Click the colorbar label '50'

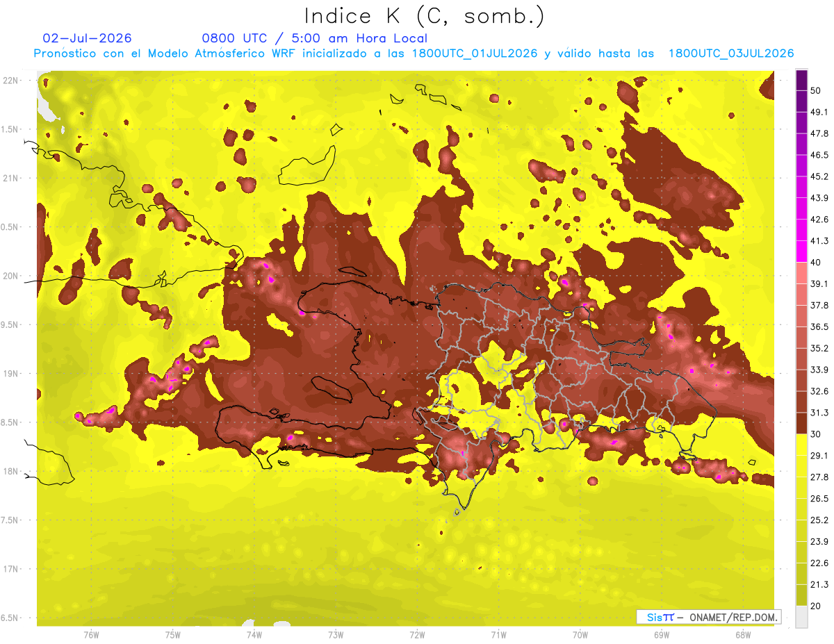click(x=816, y=91)
